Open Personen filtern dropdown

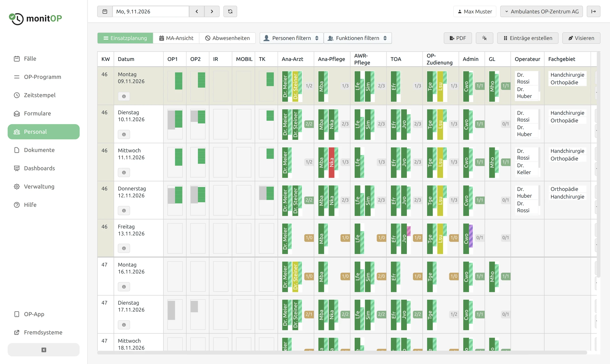[291, 38]
